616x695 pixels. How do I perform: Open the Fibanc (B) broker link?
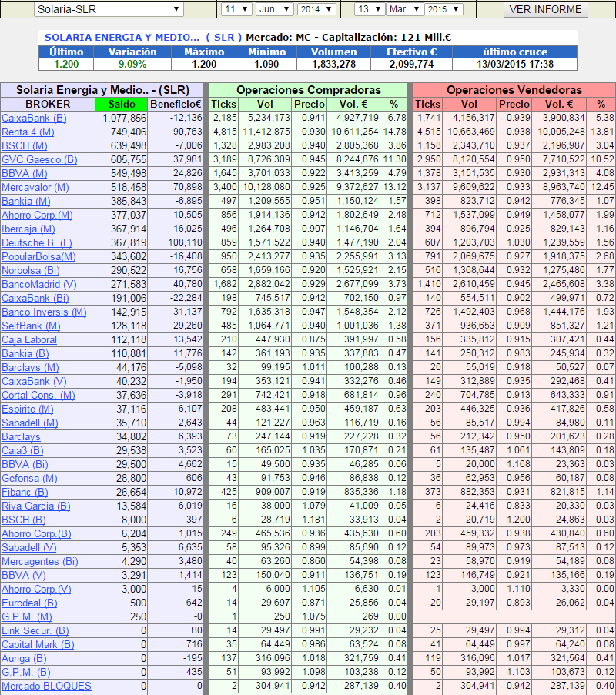coord(25,492)
